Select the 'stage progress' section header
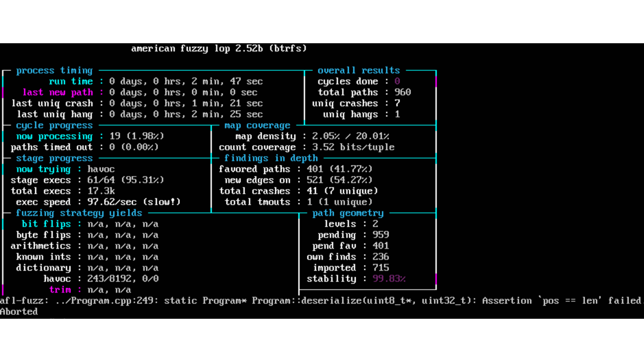The width and height of the screenshot is (644, 362). click(54, 158)
